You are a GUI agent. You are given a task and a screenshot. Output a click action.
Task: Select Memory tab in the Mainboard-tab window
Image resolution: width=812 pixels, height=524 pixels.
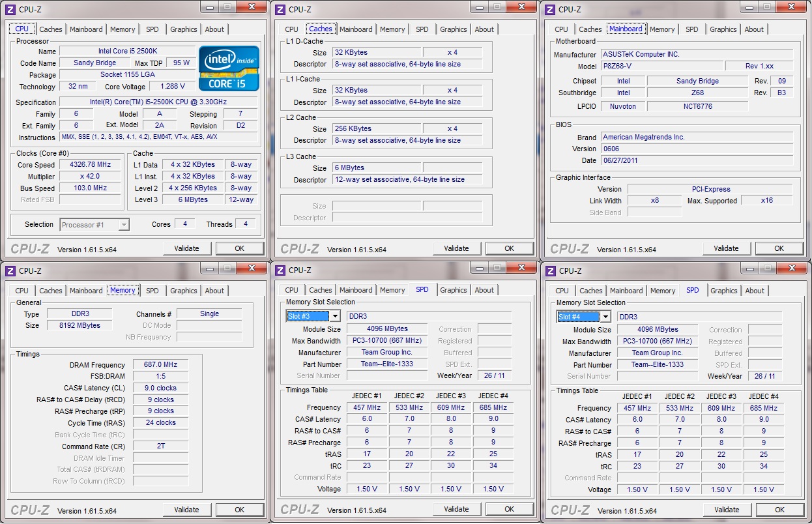[x=662, y=29]
